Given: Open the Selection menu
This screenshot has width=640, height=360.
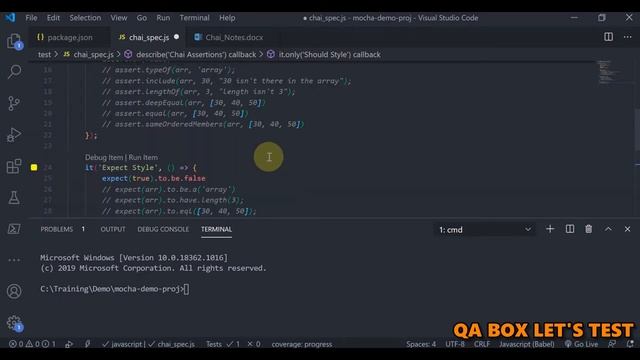Looking at the screenshot, I should (85, 18).
